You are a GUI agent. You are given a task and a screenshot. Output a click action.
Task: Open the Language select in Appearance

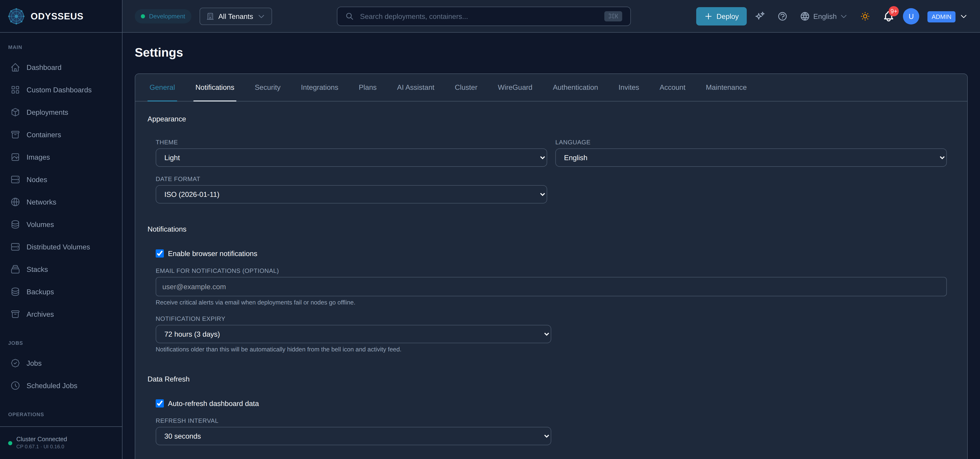pyautogui.click(x=751, y=157)
